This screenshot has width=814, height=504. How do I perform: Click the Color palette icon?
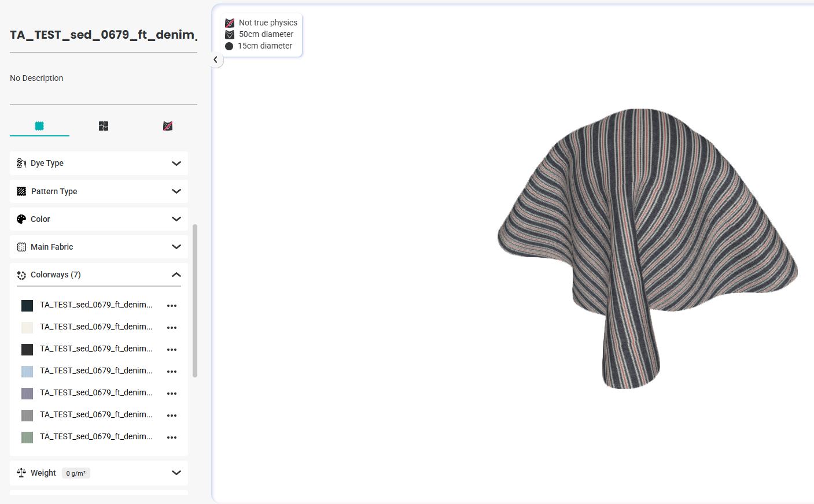21,219
